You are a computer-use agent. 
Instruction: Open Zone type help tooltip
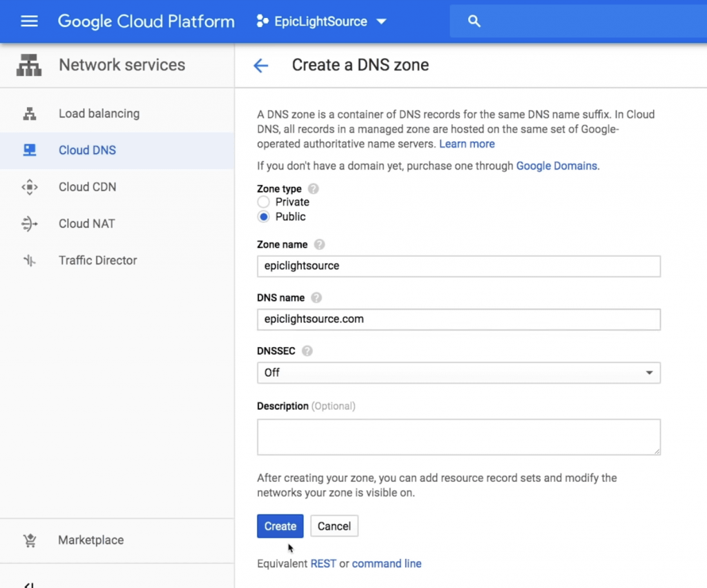313,189
